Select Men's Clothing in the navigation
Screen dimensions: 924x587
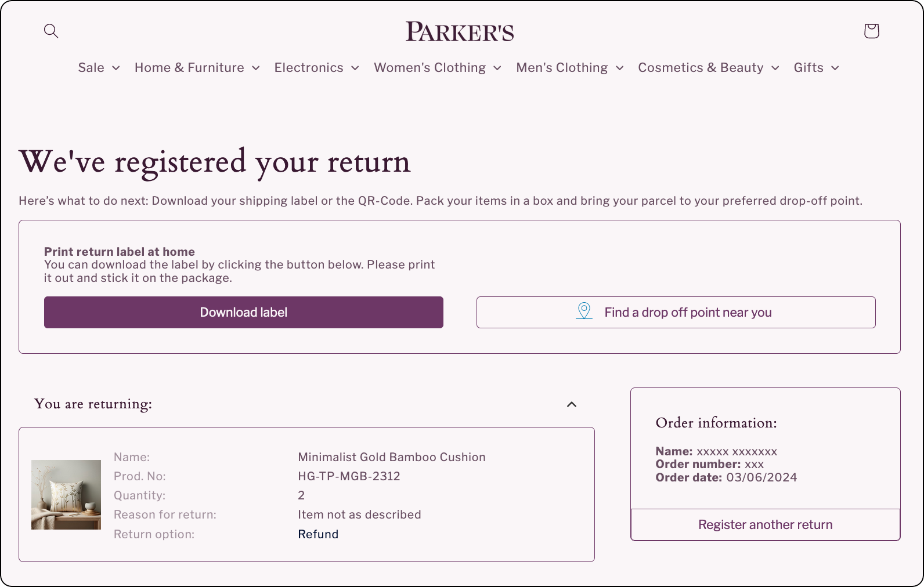[562, 68]
